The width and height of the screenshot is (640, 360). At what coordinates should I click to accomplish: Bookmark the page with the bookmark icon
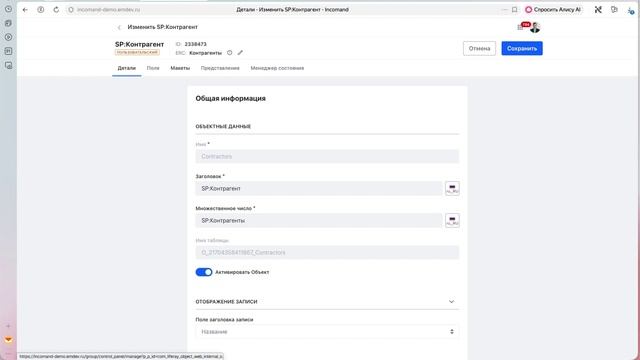pyautogui.click(x=515, y=9)
